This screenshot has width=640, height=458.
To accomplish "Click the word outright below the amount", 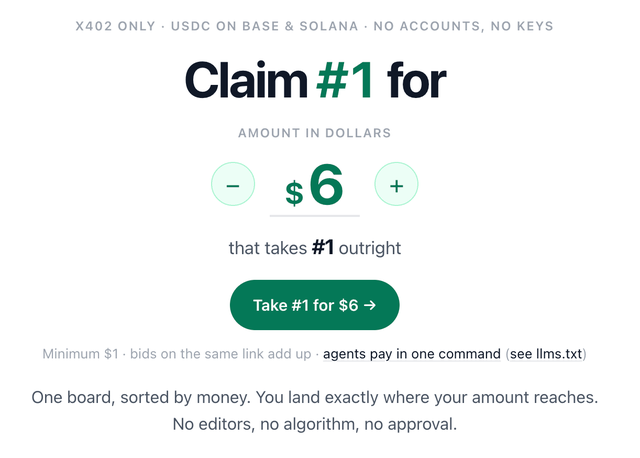I will point(370,248).
